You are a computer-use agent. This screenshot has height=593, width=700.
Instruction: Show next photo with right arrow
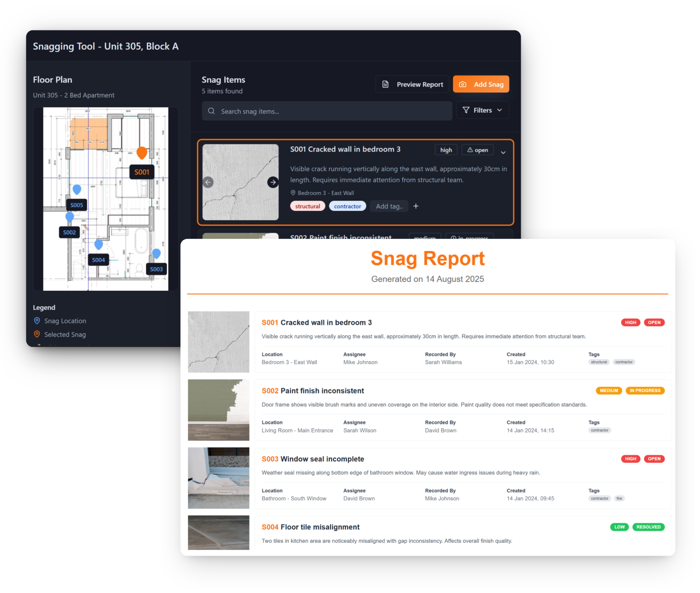pos(273,182)
